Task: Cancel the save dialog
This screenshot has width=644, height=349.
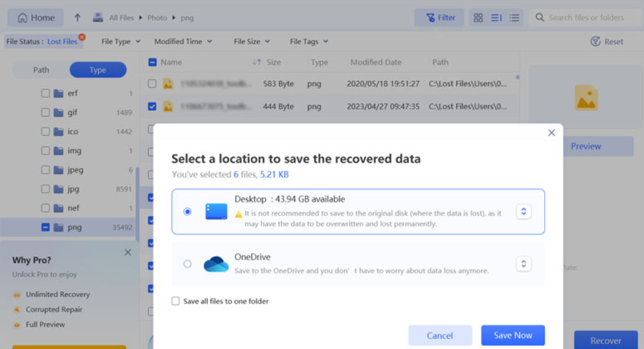Action: pyautogui.click(x=440, y=336)
